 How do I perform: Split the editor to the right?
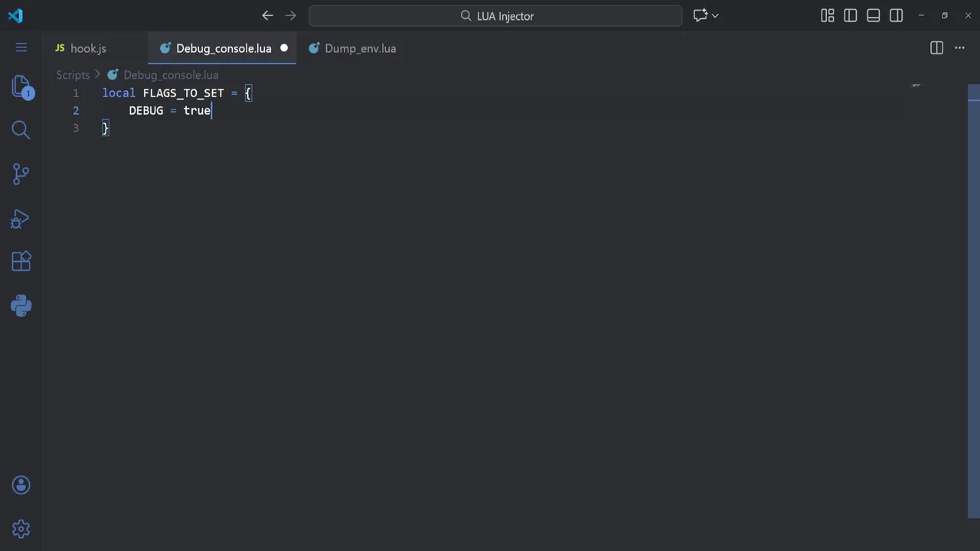tap(936, 47)
